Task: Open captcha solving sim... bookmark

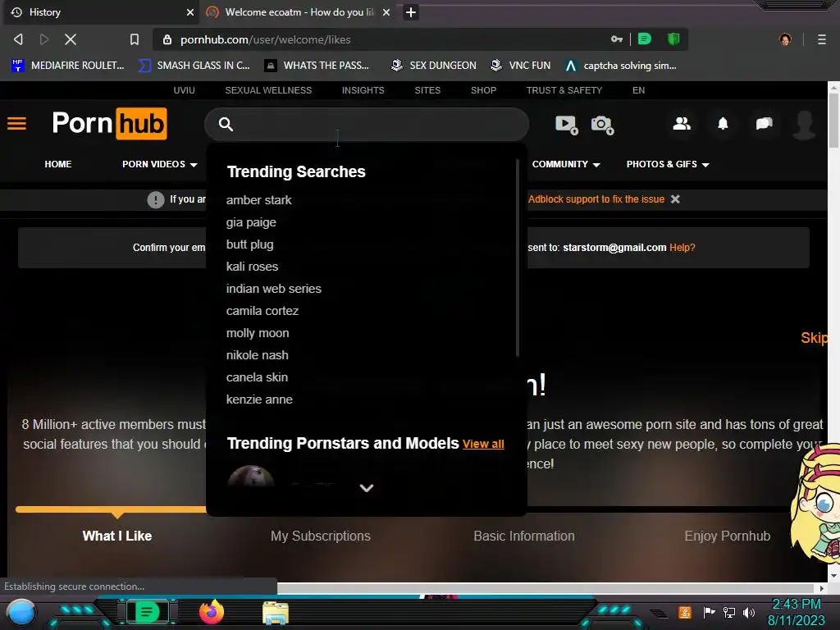Action: point(621,66)
